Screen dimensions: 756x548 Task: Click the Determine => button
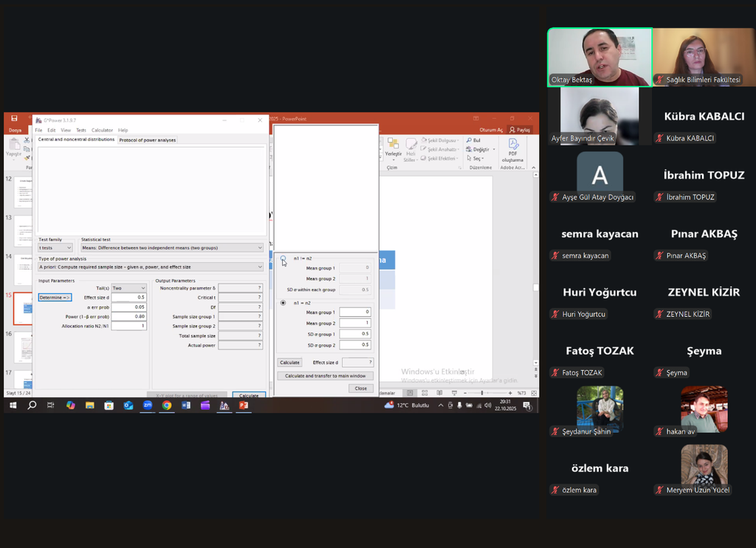(x=55, y=298)
